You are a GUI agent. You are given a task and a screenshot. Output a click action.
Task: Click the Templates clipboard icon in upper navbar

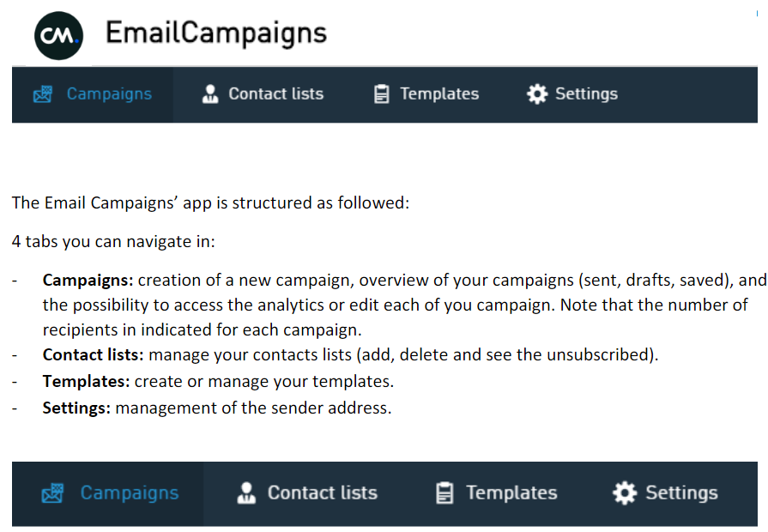click(x=382, y=94)
